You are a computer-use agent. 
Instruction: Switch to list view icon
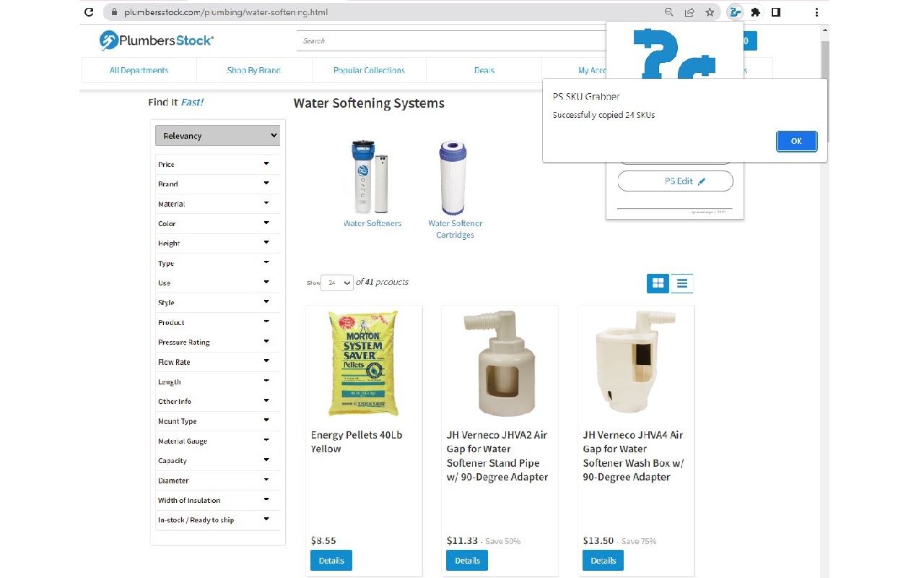pos(682,283)
